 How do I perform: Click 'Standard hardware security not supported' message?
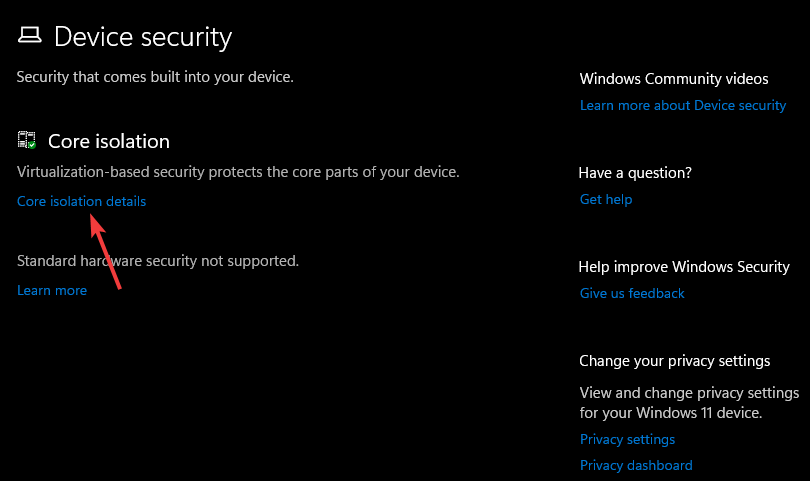point(158,261)
